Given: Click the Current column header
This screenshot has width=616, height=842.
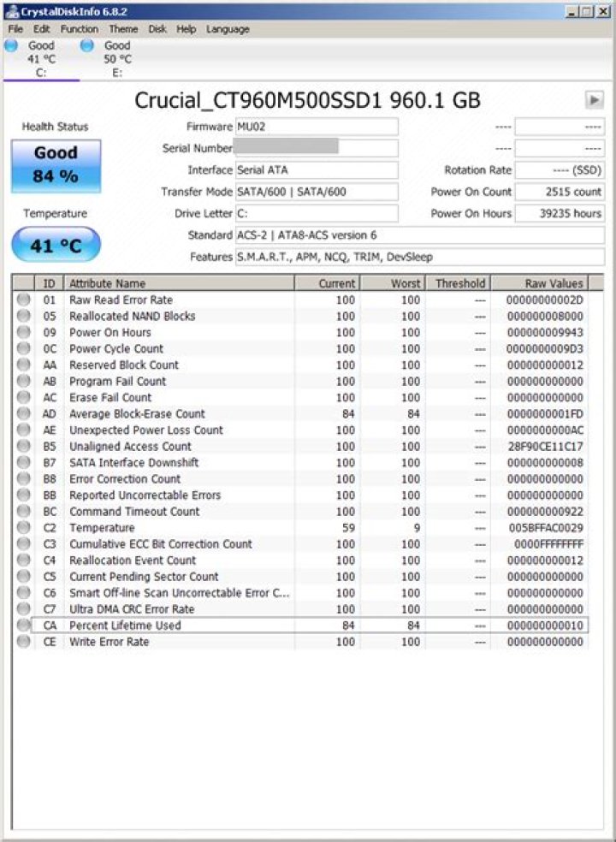Looking at the screenshot, I should tap(327, 283).
